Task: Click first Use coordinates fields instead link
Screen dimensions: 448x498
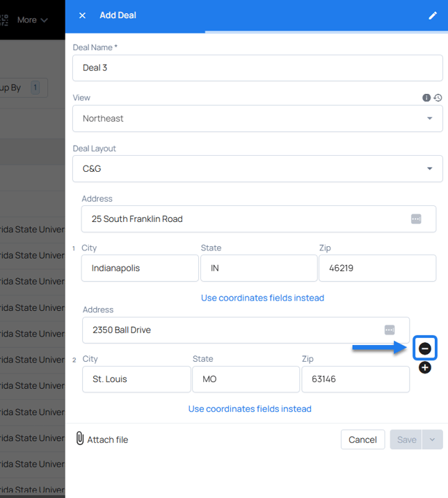Action: coord(262,298)
